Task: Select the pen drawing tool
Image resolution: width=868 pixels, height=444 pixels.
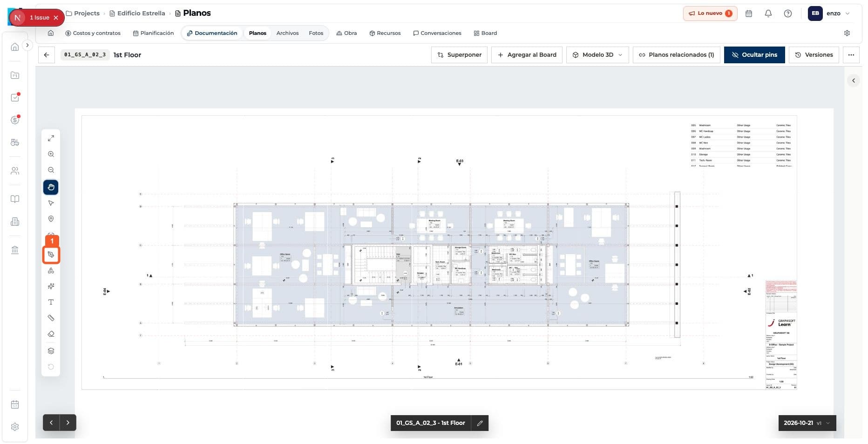Action: coord(51,255)
